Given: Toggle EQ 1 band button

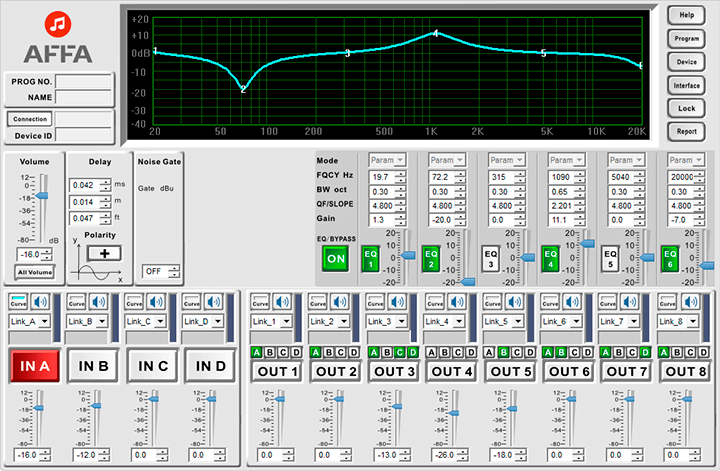Looking at the screenshot, I should click(371, 259).
